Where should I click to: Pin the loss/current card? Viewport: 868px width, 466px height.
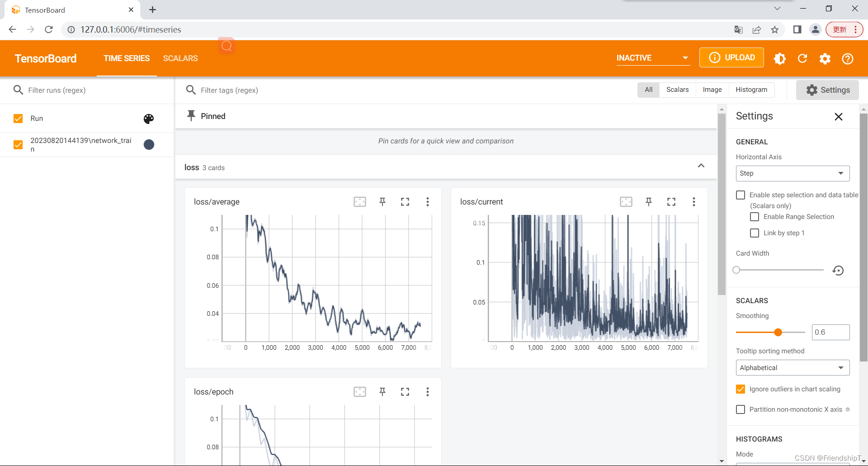click(649, 202)
